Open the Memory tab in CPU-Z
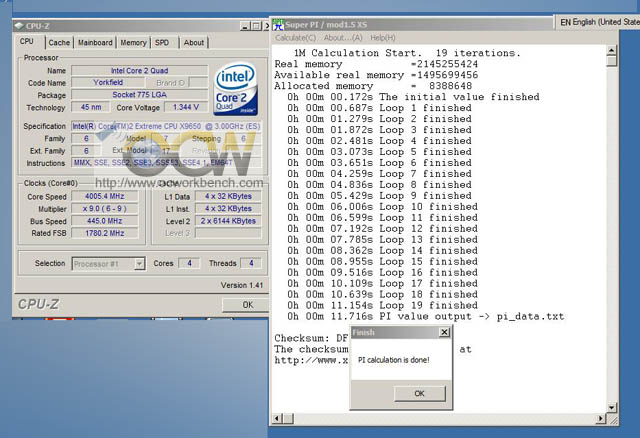This screenshot has height=438, width=640. click(x=133, y=42)
